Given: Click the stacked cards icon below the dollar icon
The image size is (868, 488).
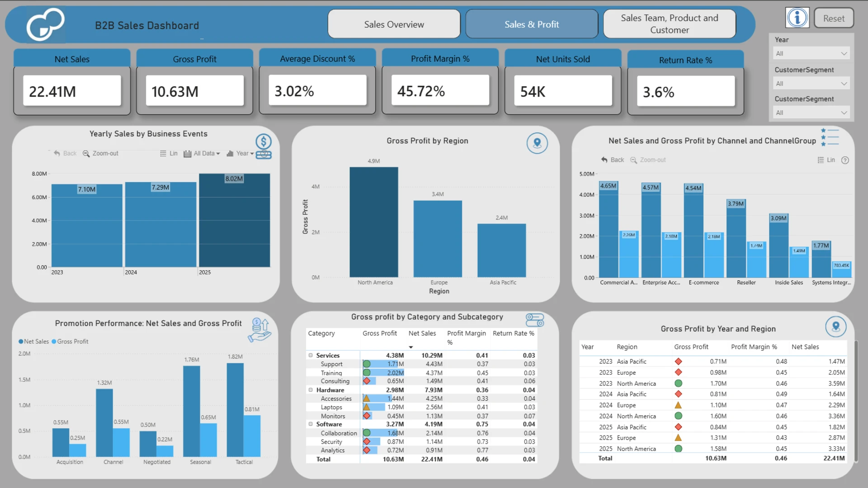Looking at the screenshot, I should (264, 155).
